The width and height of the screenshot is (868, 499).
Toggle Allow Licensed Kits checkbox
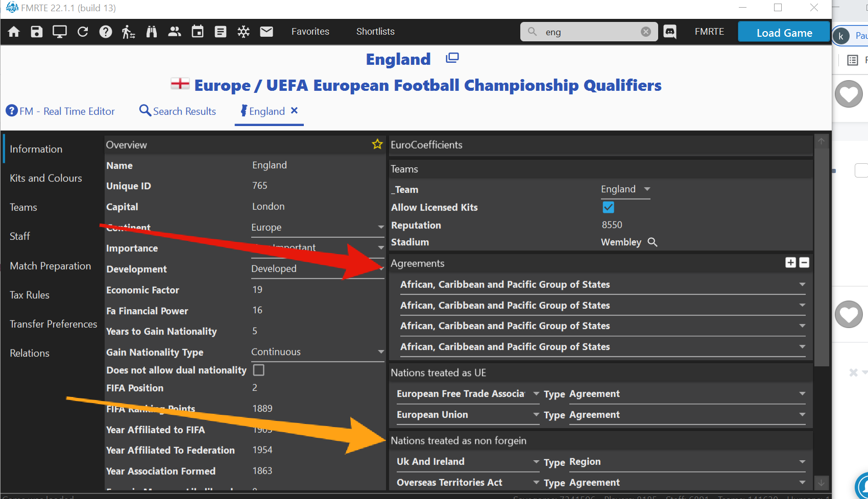608,207
